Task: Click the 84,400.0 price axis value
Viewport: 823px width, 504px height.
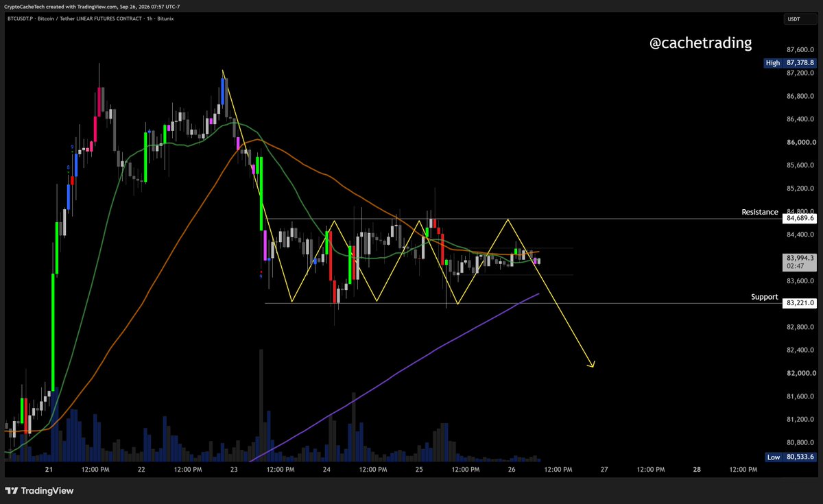Action: point(800,235)
